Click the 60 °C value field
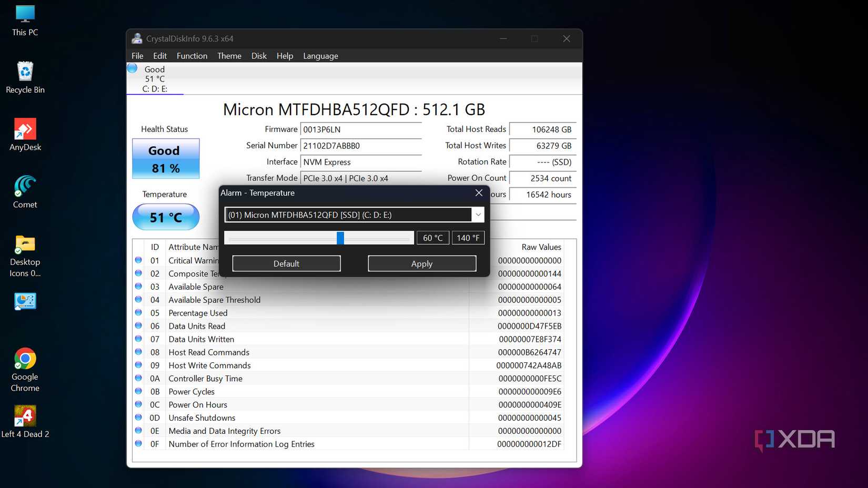Screen dimensions: 868x488 coord(432,237)
